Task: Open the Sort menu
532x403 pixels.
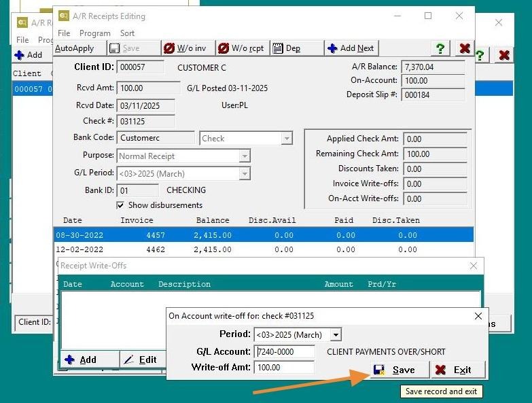Action: 127,33
